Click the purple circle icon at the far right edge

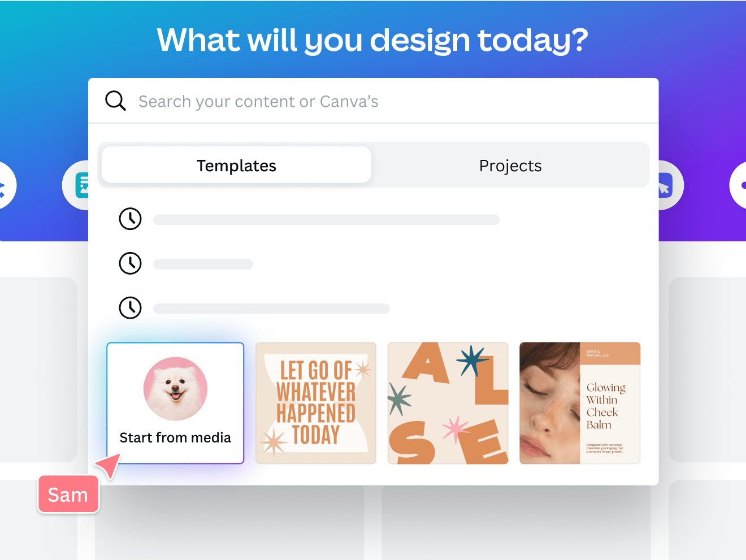click(740, 185)
